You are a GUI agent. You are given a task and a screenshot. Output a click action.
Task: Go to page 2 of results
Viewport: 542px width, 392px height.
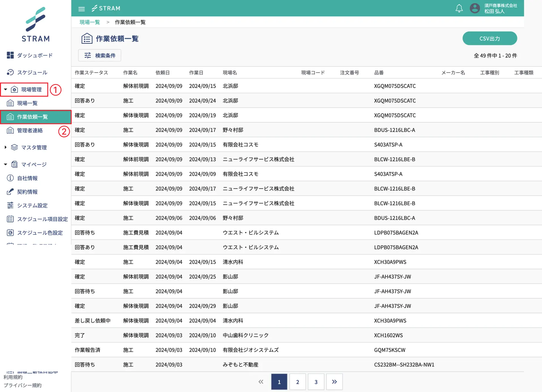click(297, 382)
